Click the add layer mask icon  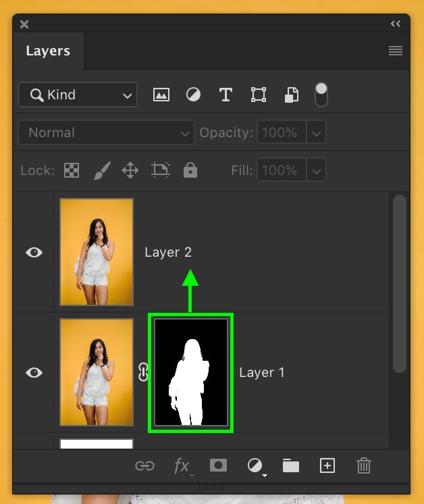tap(219, 465)
